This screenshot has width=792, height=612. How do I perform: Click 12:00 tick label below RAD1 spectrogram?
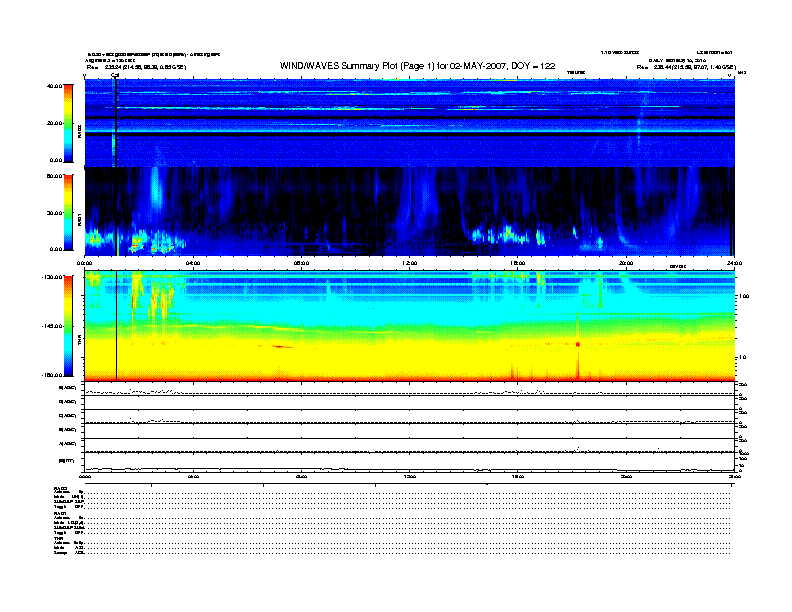(x=410, y=263)
